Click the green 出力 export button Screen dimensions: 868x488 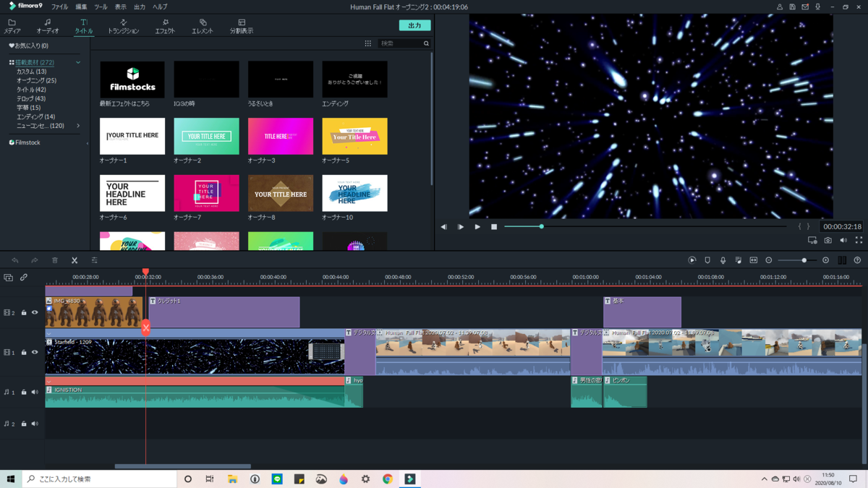coord(414,25)
